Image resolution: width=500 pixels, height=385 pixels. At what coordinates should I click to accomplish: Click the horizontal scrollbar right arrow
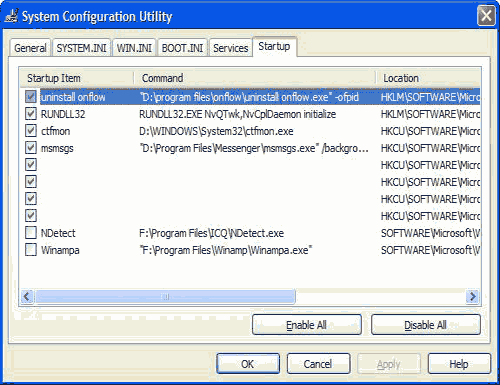472,296
